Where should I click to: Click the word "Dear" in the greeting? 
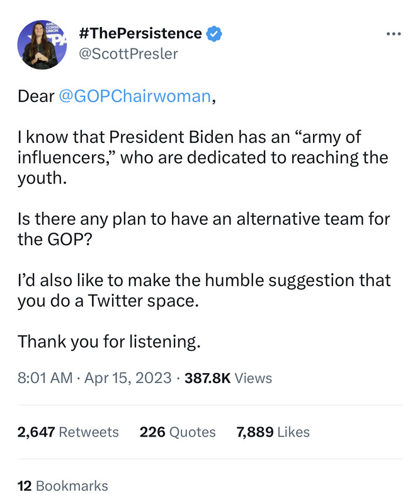click(36, 96)
